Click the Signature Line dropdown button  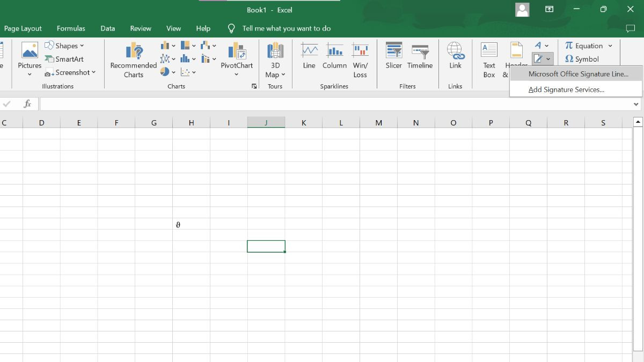click(541, 59)
